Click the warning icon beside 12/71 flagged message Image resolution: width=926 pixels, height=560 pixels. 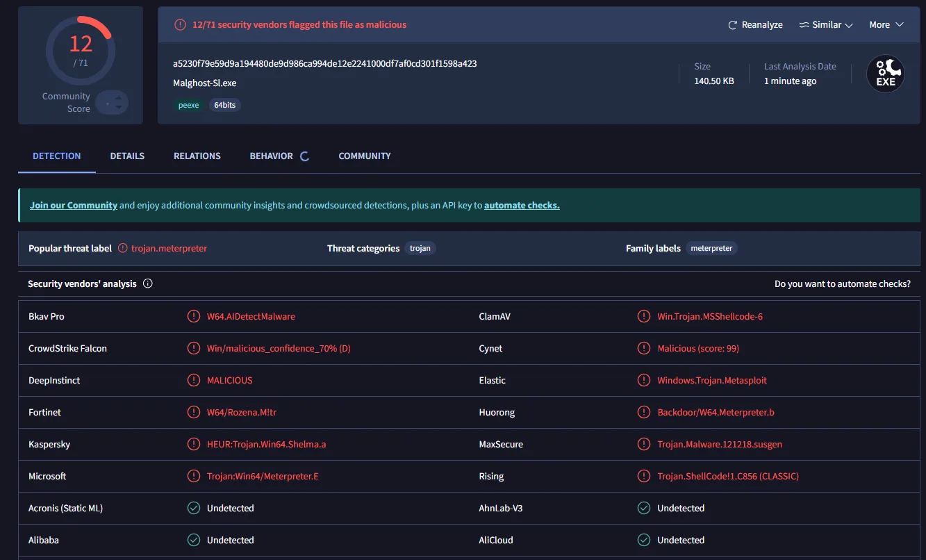click(x=180, y=24)
